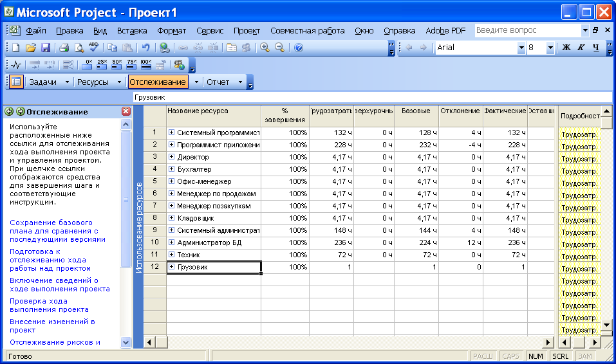Open the Отчет dropdown arrow
Screen dimensions: 616x364
240,82
